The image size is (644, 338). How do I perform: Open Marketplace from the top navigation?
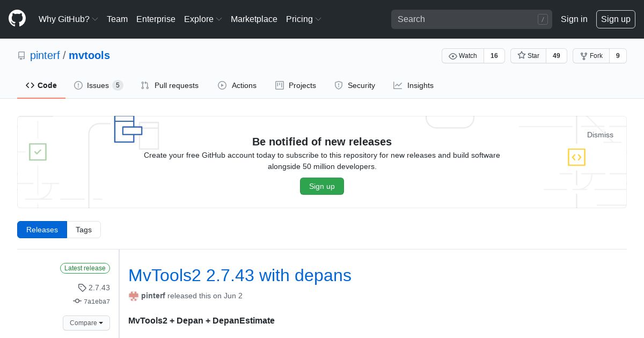pos(254,19)
